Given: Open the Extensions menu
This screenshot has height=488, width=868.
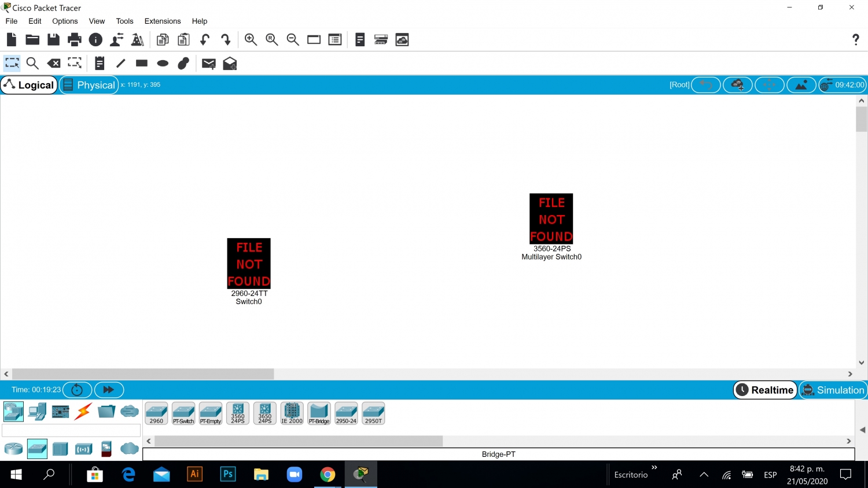Looking at the screenshot, I should [x=163, y=21].
